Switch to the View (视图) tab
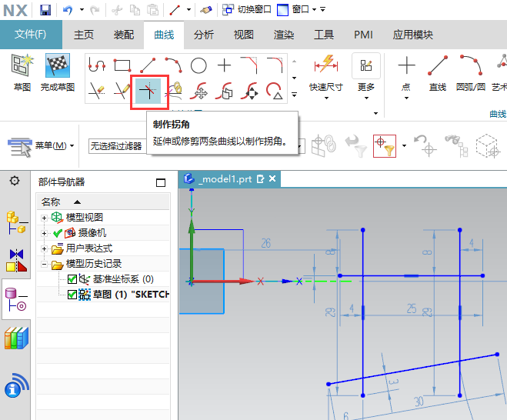 click(243, 35)
